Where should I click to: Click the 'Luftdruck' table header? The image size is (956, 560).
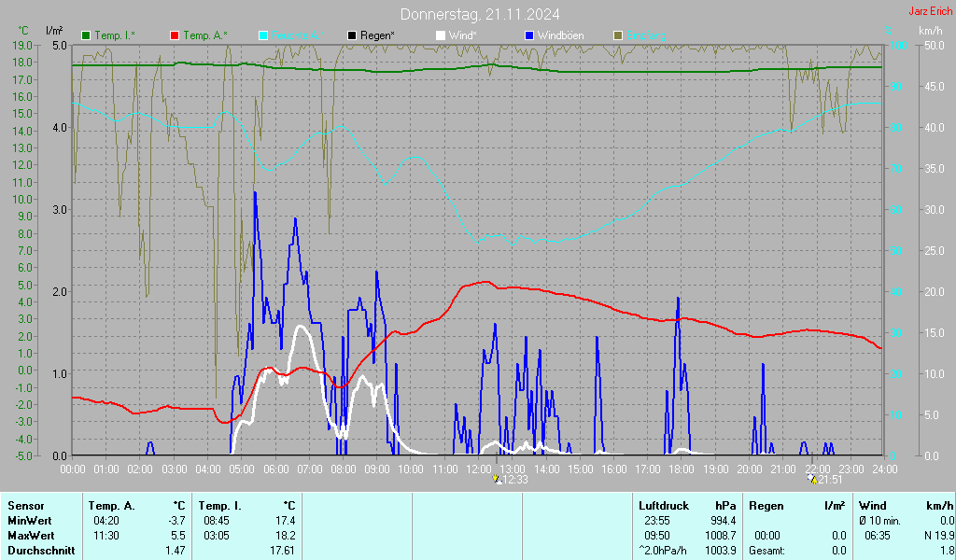(664, 506)
